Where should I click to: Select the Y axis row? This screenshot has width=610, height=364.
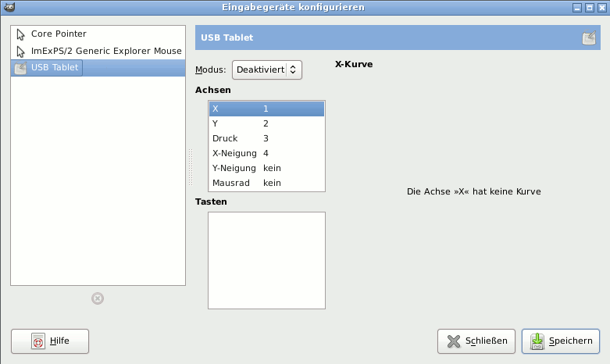coord(266,123)
